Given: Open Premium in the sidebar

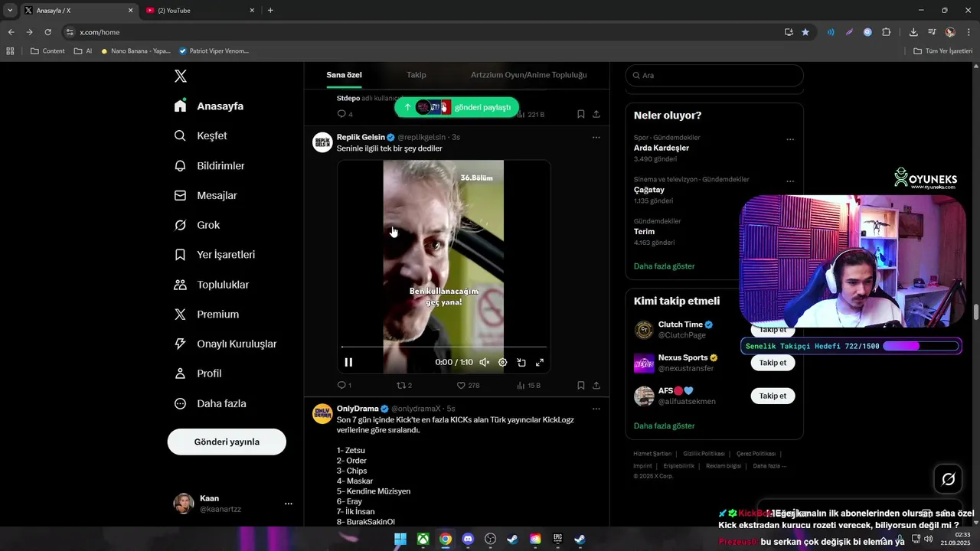Looking at the screenshot, I should coord(207,314).
